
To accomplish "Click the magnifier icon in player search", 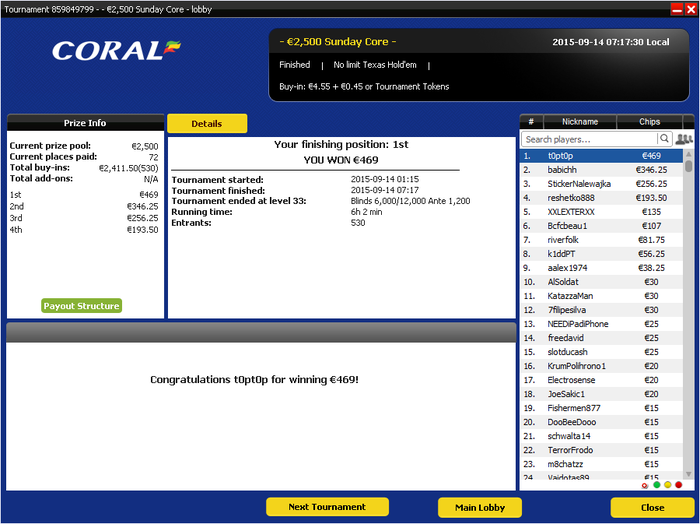I will 664,139.
